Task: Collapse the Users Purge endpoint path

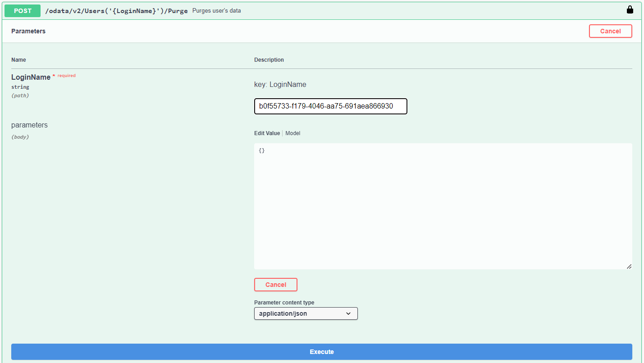Action: (x=116, y=11)
